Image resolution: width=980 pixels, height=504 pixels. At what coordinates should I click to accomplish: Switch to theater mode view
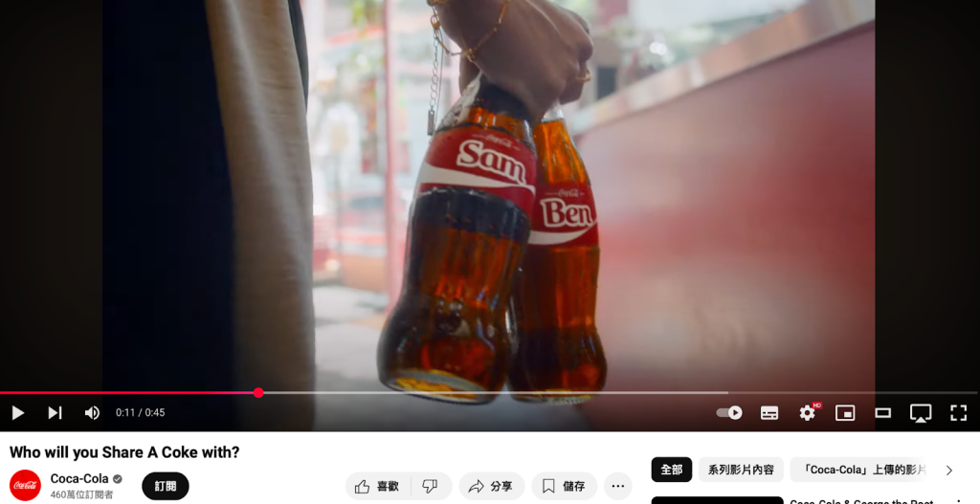point(882,413)
